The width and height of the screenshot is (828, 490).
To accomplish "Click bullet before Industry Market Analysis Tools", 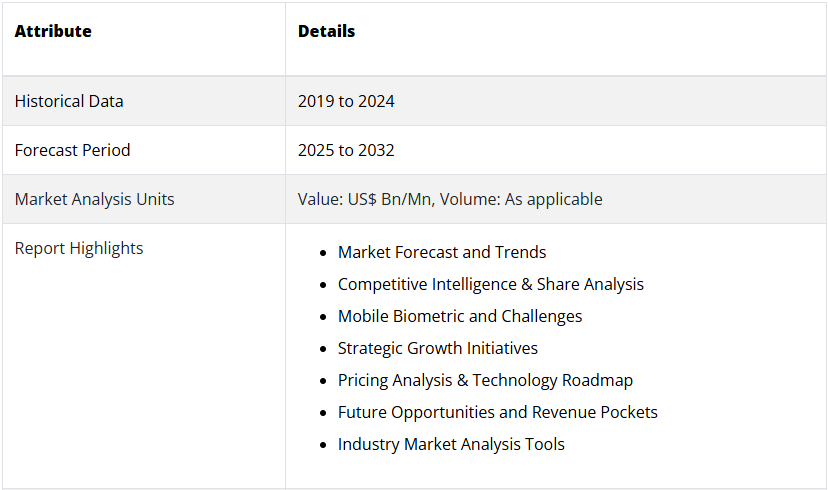I will [x=323, y=445].
